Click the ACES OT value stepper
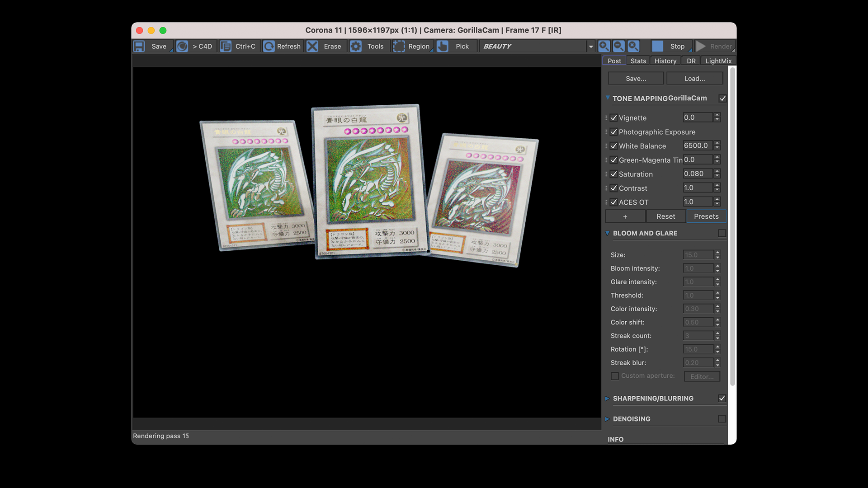The image size is (868, 488). pyautogui.click(x=717, y=202)
